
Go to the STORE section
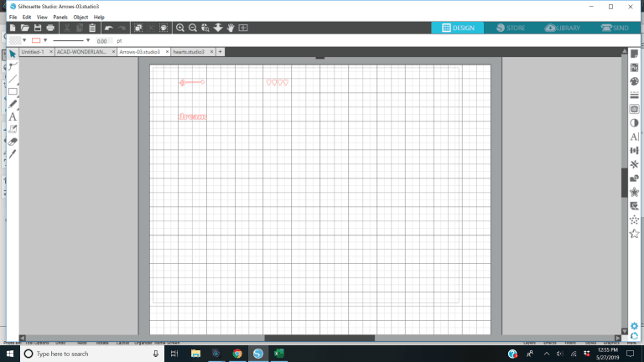coord(511,28)
